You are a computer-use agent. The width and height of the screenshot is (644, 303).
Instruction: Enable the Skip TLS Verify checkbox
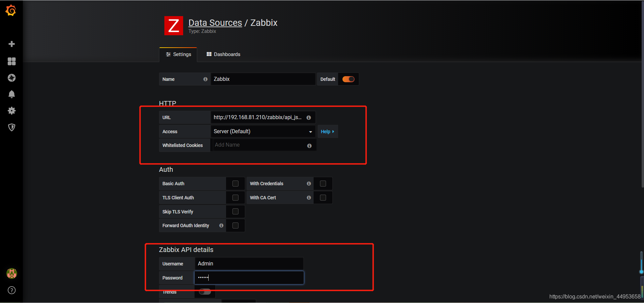(235, 211)
